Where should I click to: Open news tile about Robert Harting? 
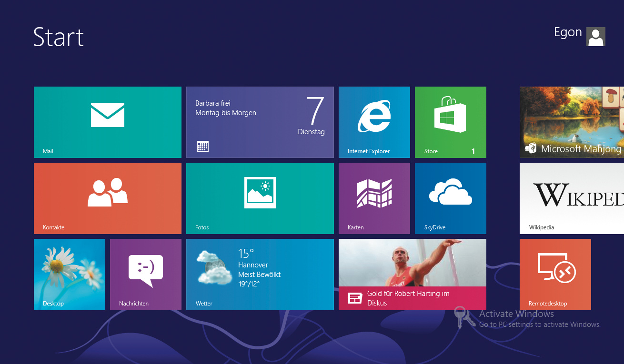(413, 275)
